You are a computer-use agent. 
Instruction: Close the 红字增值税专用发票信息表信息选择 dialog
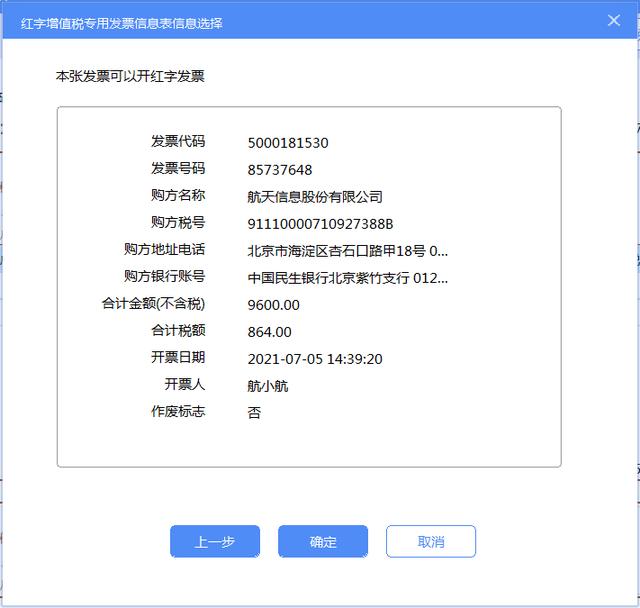point(614,20)
